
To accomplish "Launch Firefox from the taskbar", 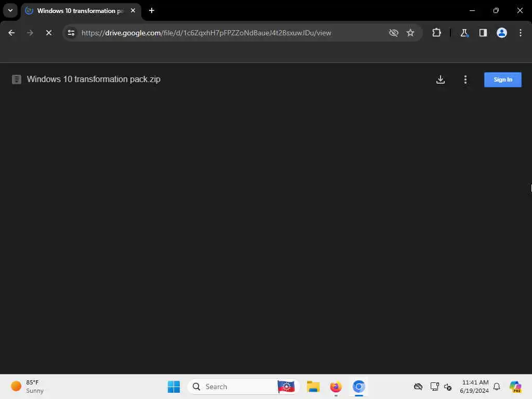I will point(336,387).
